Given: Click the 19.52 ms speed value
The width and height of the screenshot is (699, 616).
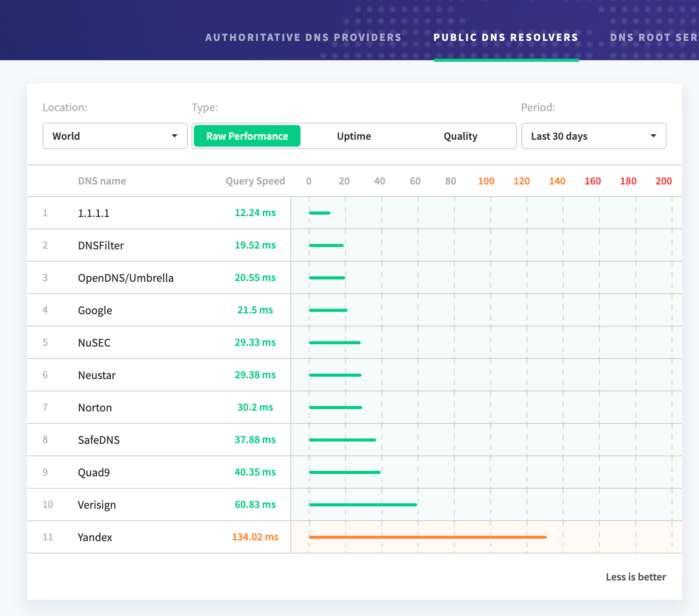Looking at the screenshot, I should click(x=255, y=245).
